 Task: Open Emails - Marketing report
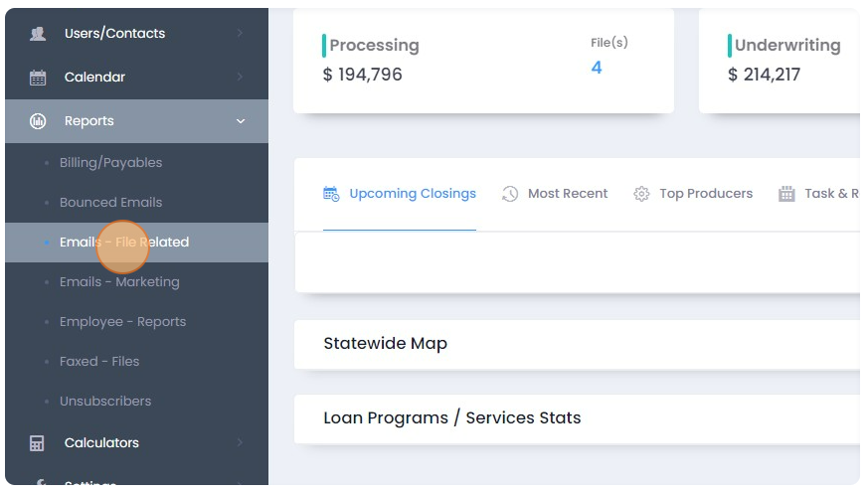pyautogui.click(x=119, y=282)
